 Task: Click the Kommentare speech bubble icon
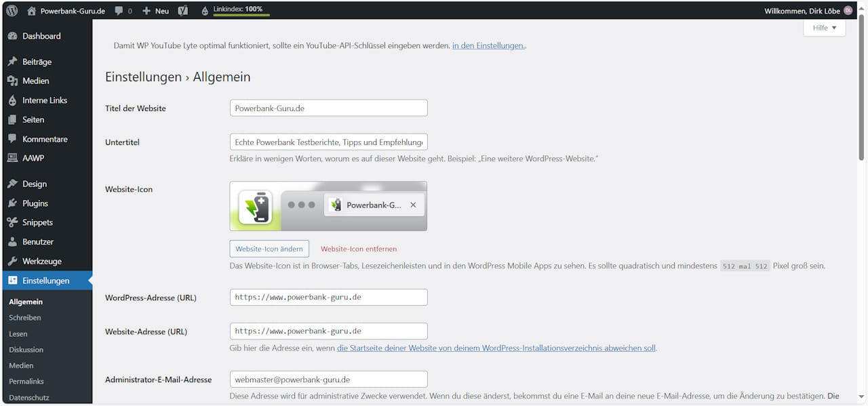tap(12, 139)
